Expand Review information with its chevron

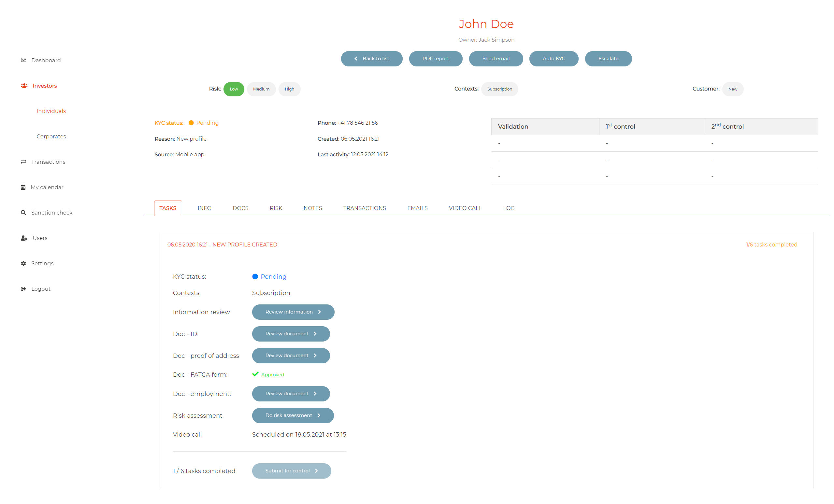320,312
